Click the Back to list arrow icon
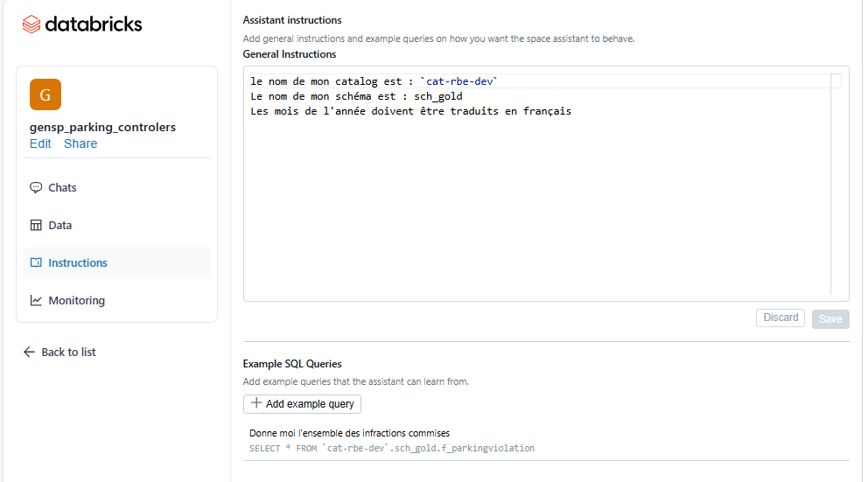 tap(30, 352)
